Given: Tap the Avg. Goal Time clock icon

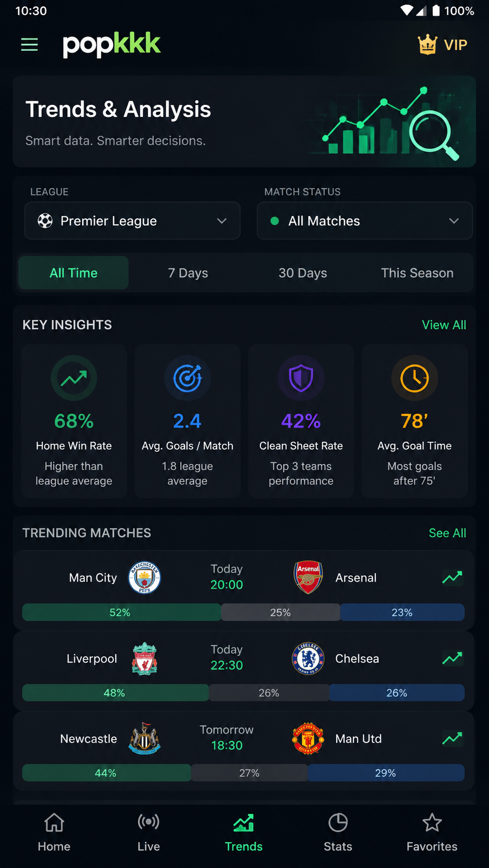Looking at the screenshot, I should (415, 378).
